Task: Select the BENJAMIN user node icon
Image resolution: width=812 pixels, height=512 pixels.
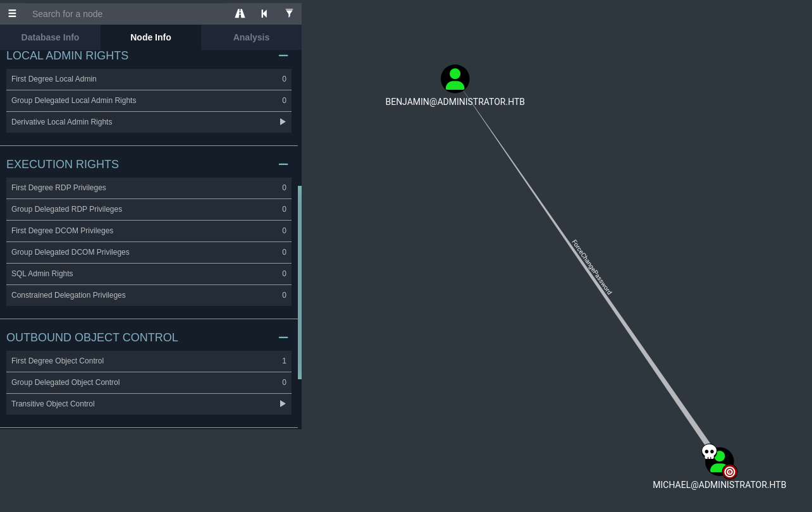Action: coord(455,79)
